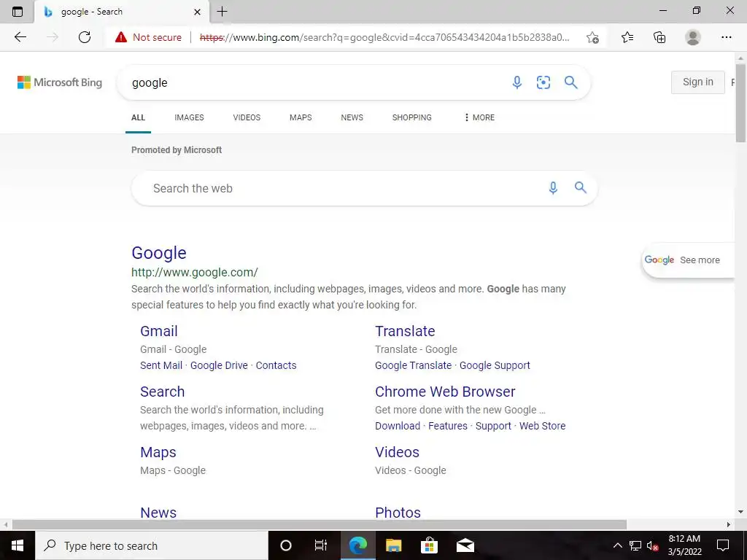The image size is (747, 560).
Task: Click the Google See more card
Action: [688, 260]
